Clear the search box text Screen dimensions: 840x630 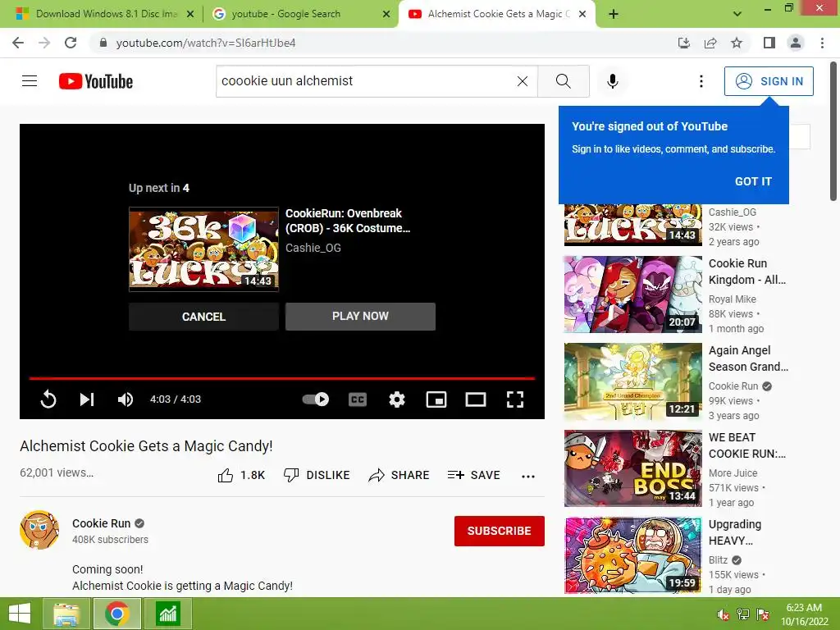click(523, 81)
